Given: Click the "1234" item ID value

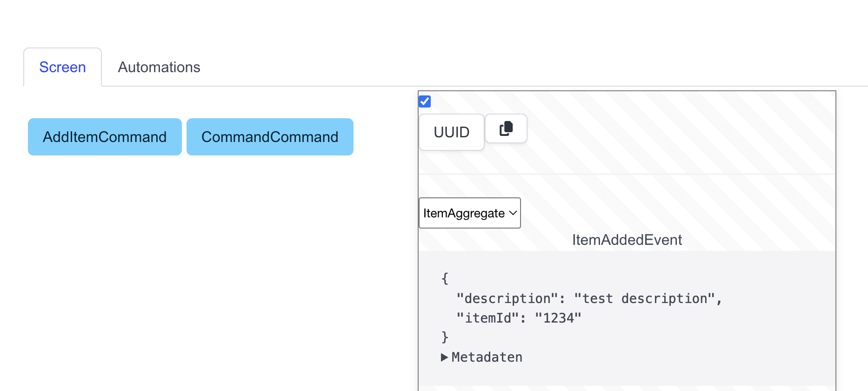Looking at the screenshot, I should point(558,318).
